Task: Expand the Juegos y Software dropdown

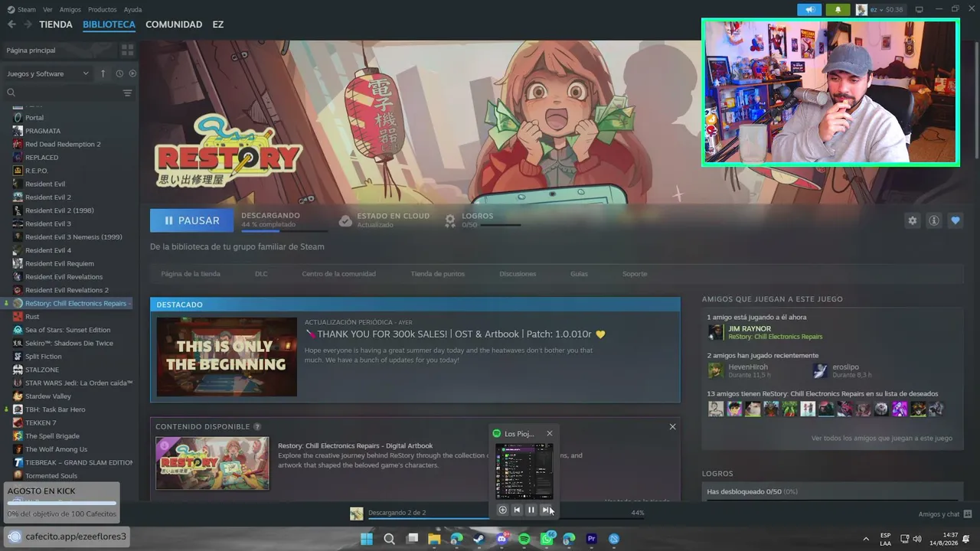Action: coord(47,73)
